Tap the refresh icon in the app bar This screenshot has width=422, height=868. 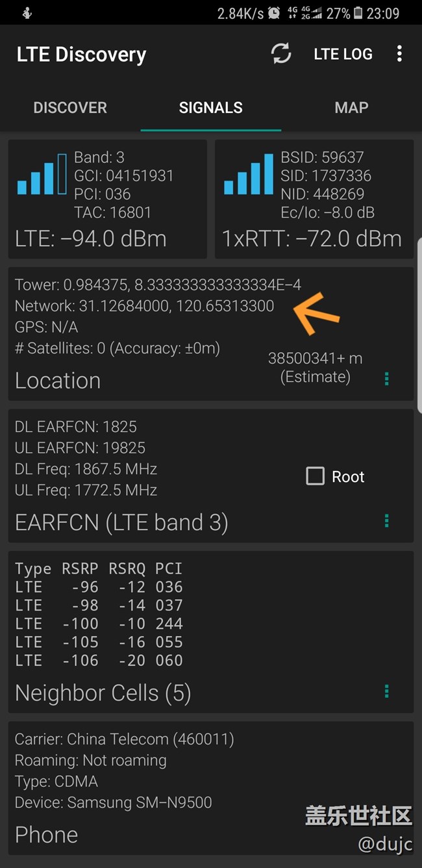pos(281,54)
